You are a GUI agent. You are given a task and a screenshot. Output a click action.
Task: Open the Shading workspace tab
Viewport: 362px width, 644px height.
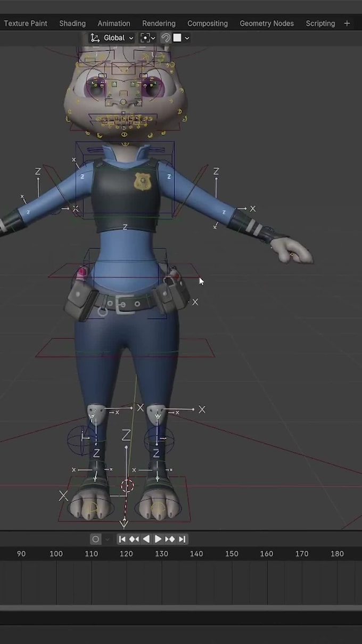coord(72,23)
